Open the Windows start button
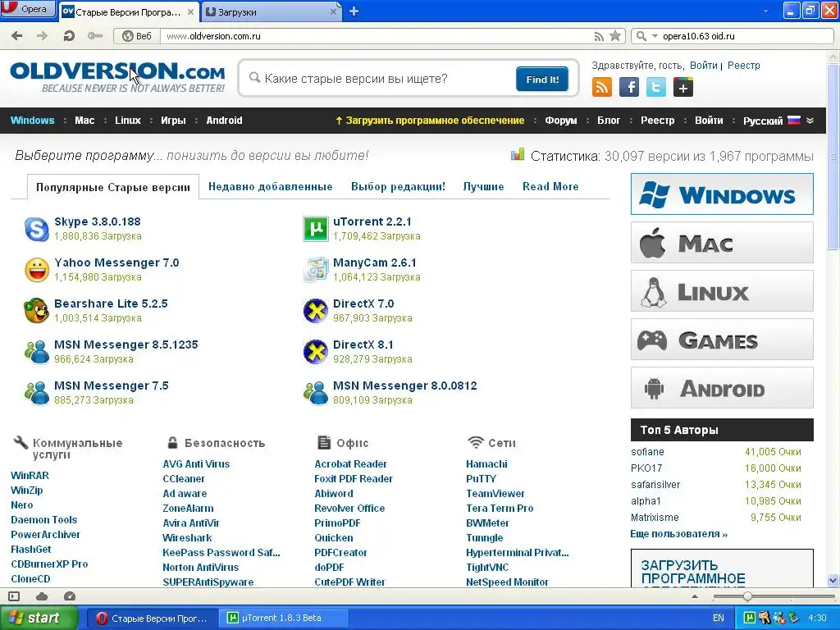This screenshot has height=630, width=840. (x=39, y=618)
